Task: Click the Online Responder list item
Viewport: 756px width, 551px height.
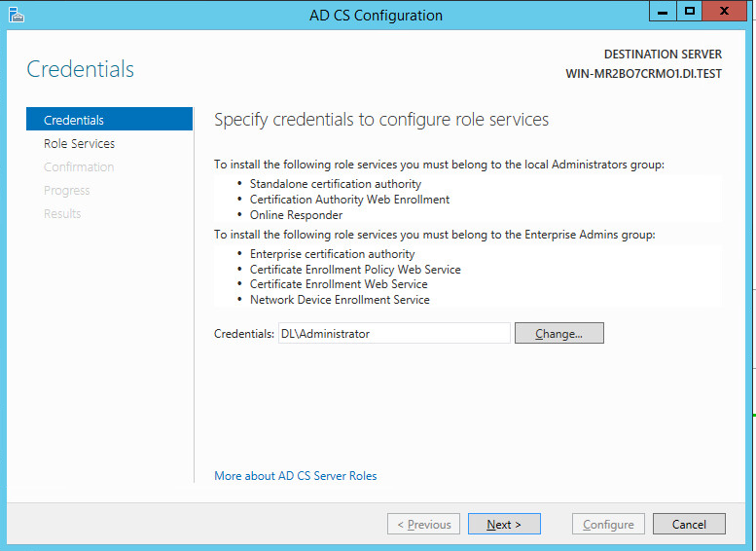Action: (x=296, y=215)
